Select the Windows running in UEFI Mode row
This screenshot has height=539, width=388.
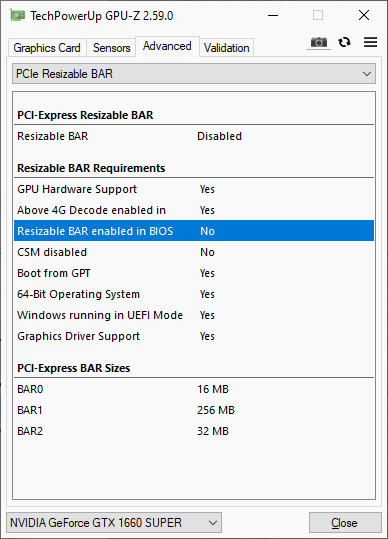tap(194, 315)
